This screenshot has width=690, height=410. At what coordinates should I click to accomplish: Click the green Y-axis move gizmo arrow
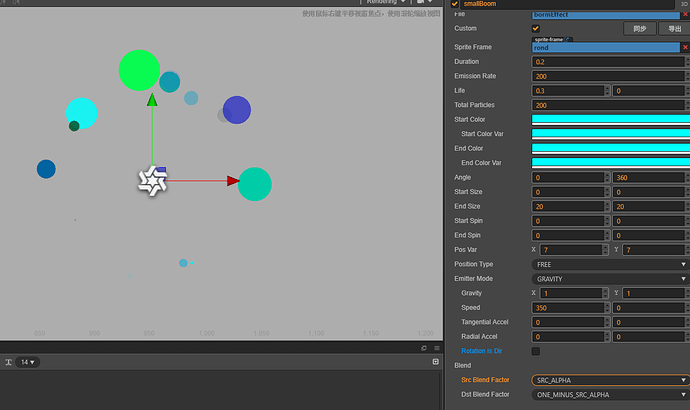pyautogui.click(x=152, y=100)
